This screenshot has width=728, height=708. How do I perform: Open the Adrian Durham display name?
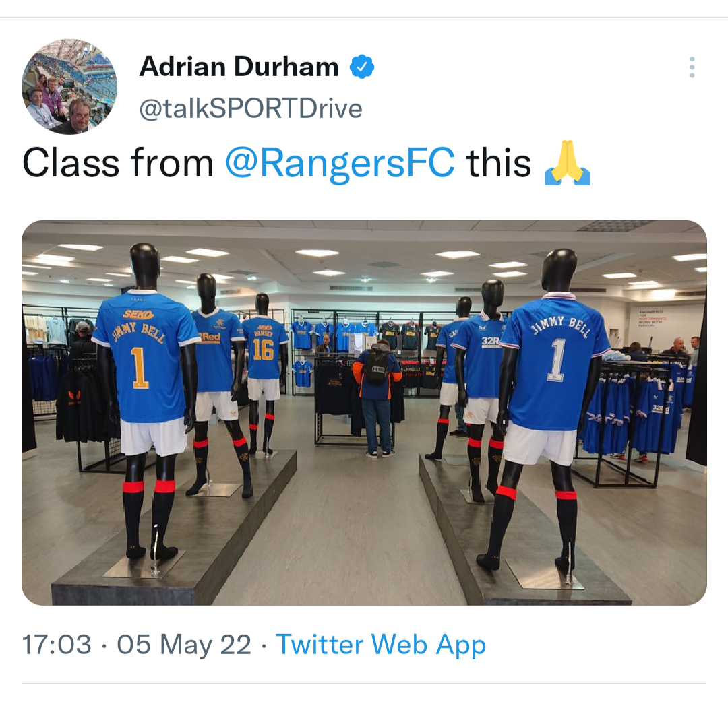(239, 67)
